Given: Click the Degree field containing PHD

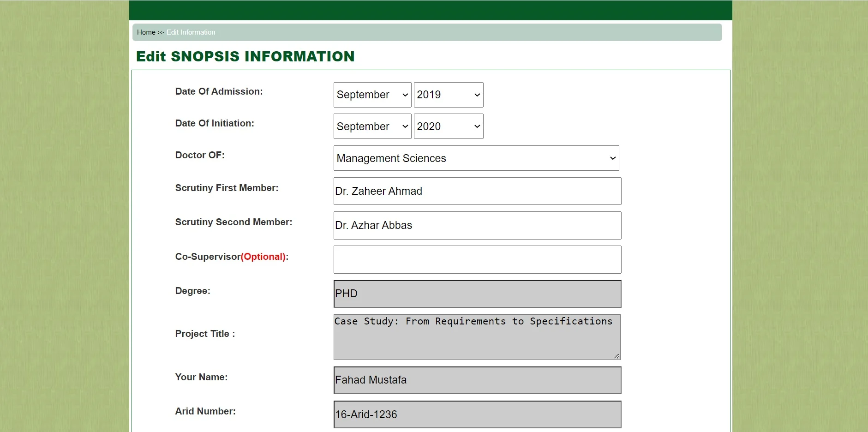Looking at the screenshot, I should coord(477,294).
